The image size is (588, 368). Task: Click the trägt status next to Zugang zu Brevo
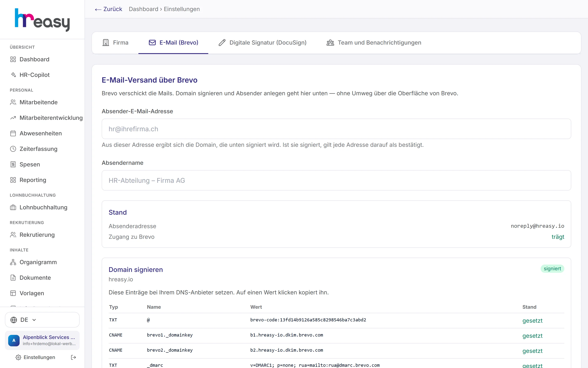558,237
